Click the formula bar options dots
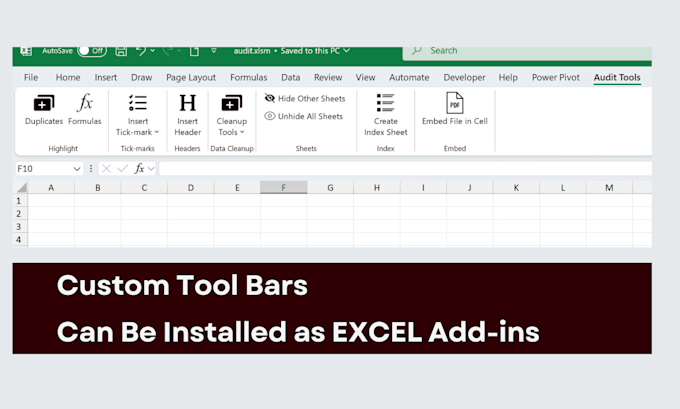The image size is (680, 409). [91, 168]
